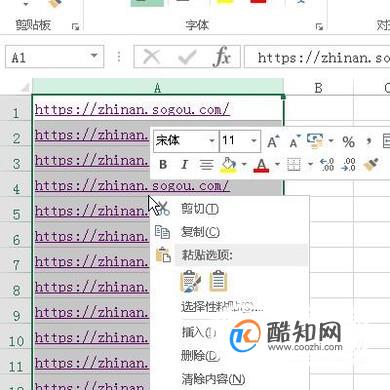Screen dimensions: 390x390
Task: Click the fx insert function icon
Action: (222, 57)
